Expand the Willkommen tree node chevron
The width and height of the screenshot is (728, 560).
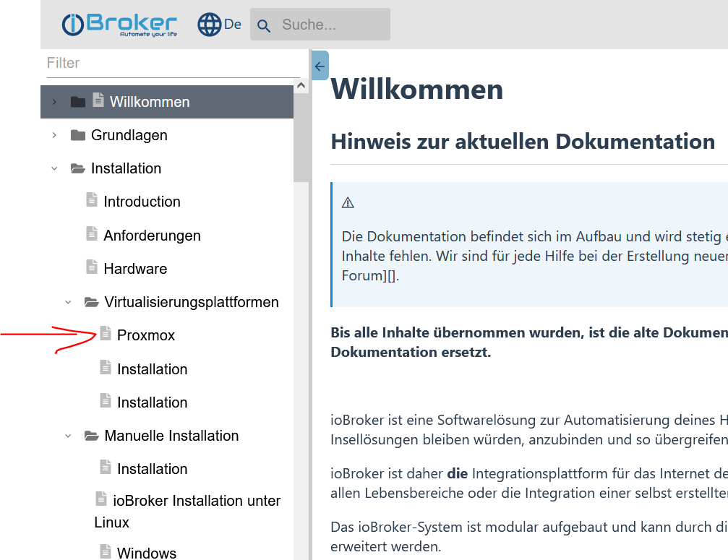54,102
